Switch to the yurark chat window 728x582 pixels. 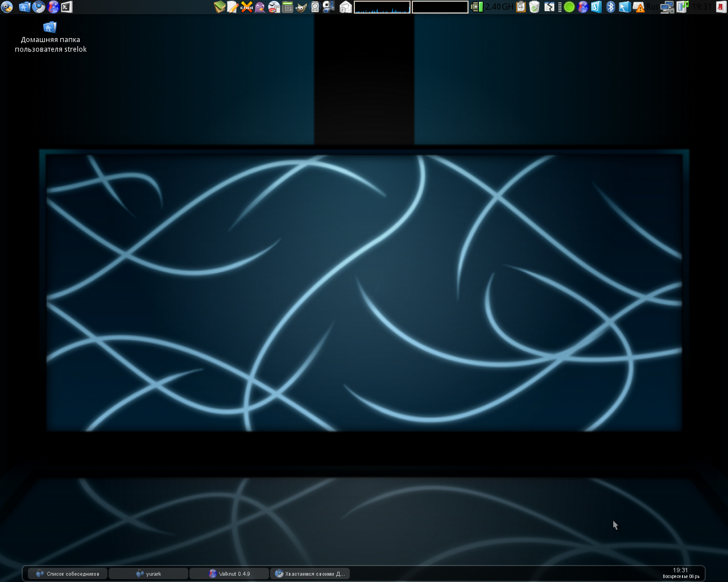point(148,573)
